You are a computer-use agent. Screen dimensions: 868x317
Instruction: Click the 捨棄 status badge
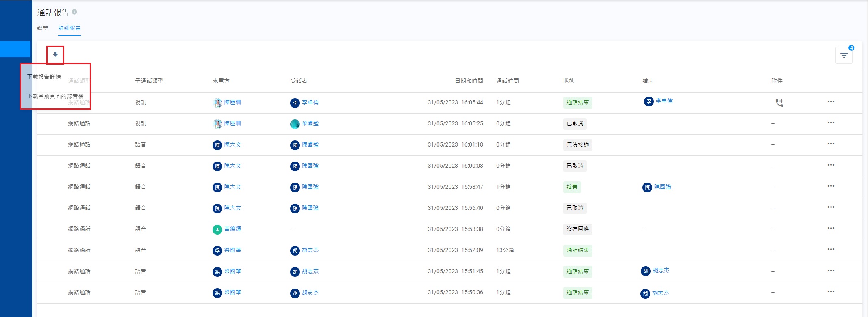pos(572,187)
